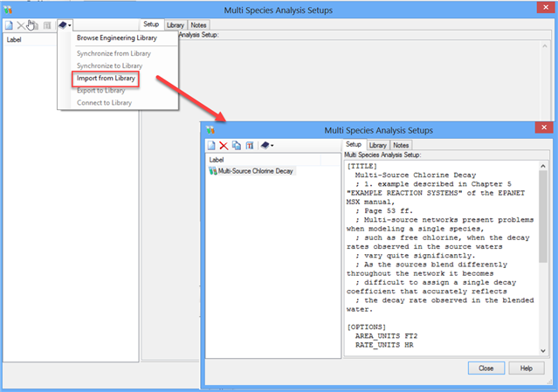Click disabled Delete X in back window
This screenshot has width=558, height=392.
[21, 25]
